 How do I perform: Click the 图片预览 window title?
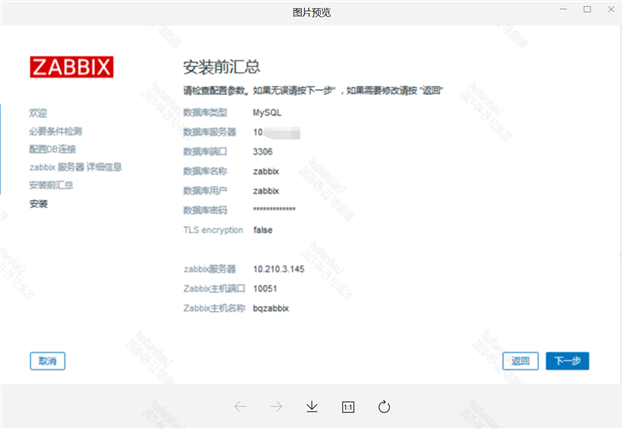pyautogui.click(x=312, y=13)
